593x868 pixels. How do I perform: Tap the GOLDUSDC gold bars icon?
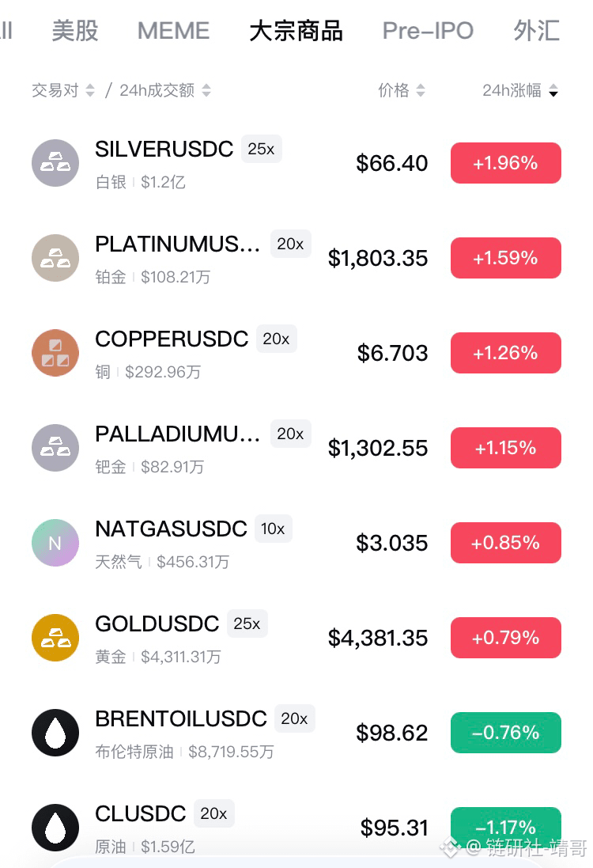pyautogui.click(x=55, y=638)
